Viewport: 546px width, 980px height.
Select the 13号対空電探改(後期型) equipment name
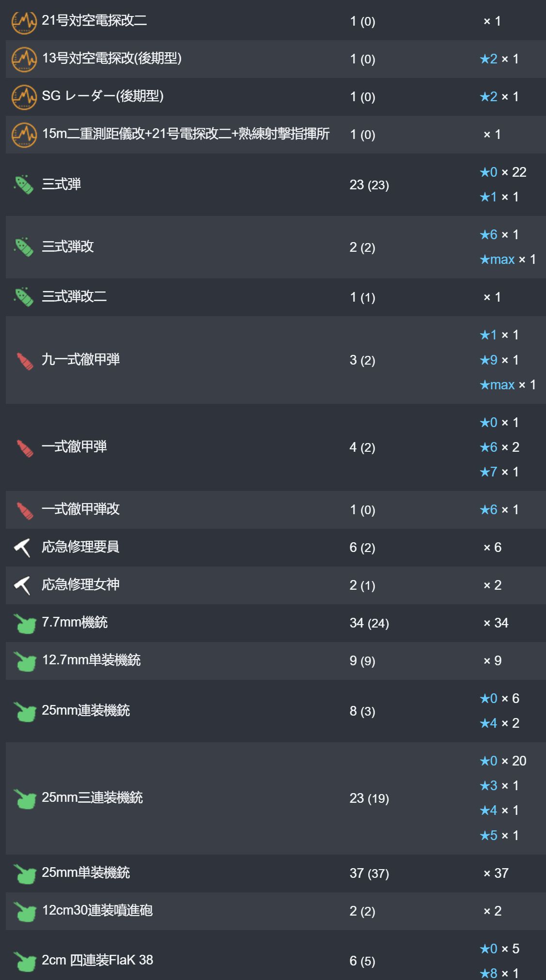click(112, 58)
